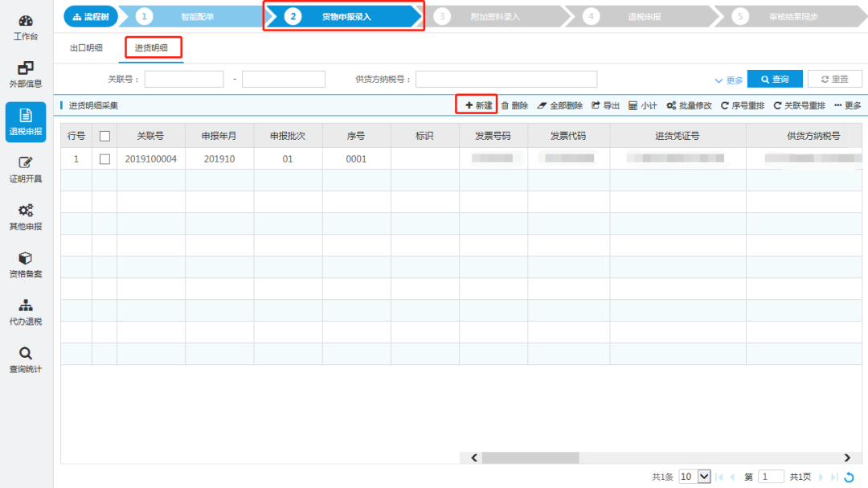Open 外部信息 in the sidebar
The height and width of the screenshot is (488, 868).
(x=26, y=75)
